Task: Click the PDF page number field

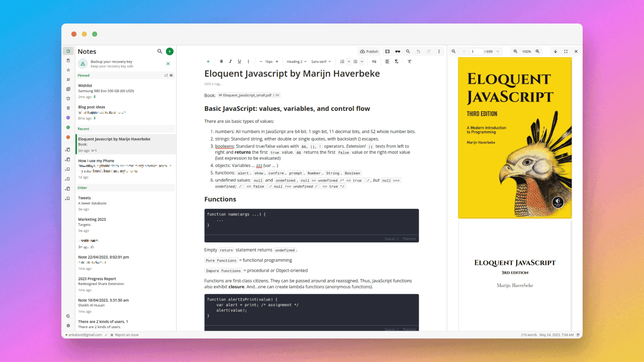Action: 477,51
